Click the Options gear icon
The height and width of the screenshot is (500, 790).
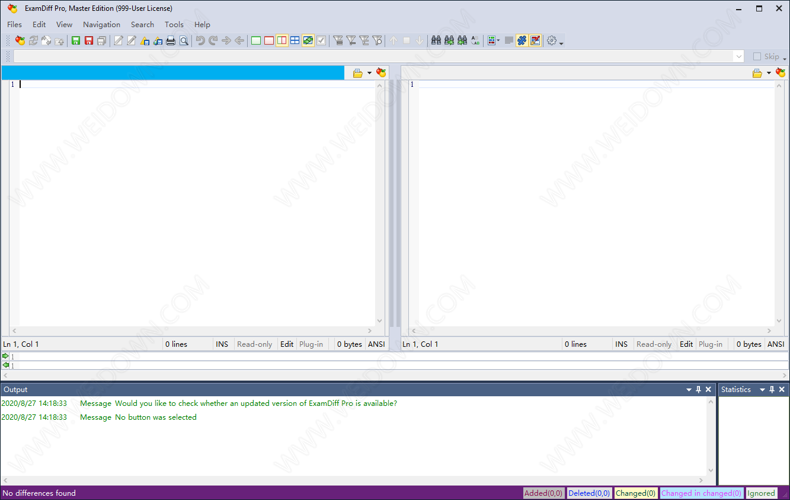point(552,41)
